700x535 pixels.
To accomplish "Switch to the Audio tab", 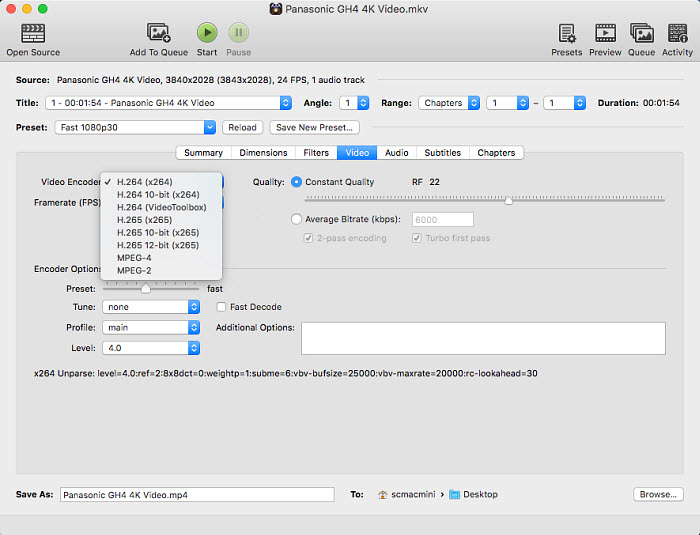I will coord(396,153).
